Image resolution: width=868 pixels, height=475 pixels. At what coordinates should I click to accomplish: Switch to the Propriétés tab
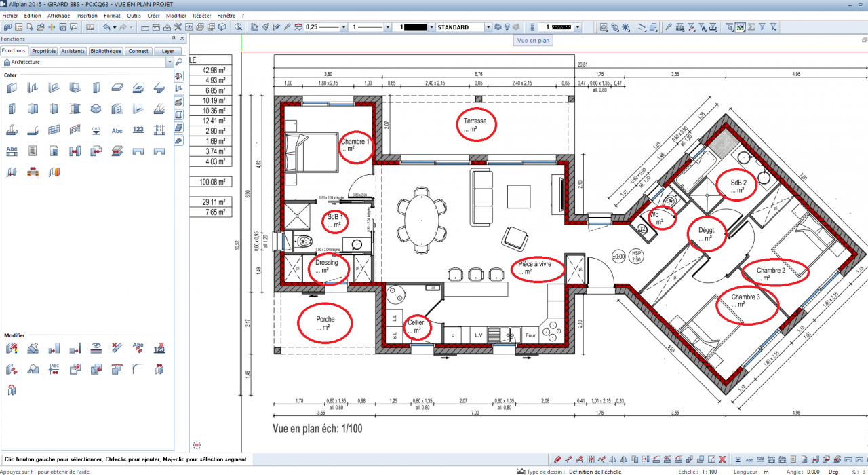[44, 51]
